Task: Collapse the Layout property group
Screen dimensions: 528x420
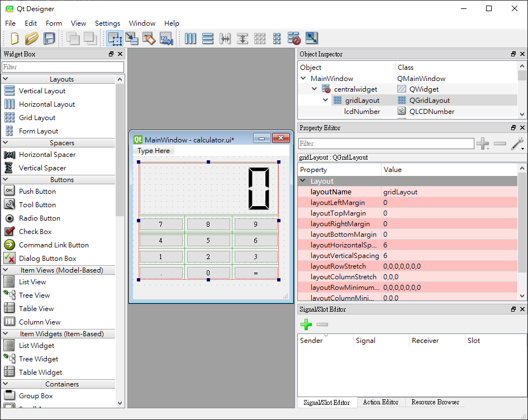Action: [x=303, y=181]
